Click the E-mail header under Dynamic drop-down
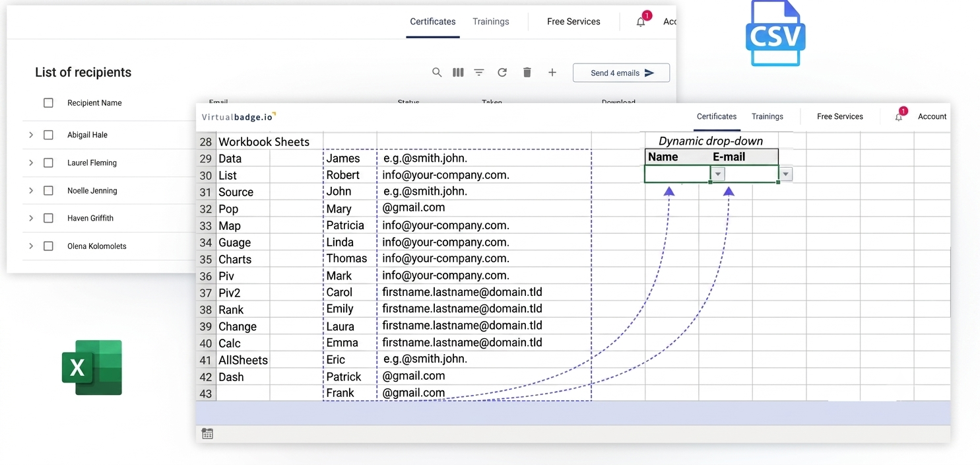 (x=729, y=157)
